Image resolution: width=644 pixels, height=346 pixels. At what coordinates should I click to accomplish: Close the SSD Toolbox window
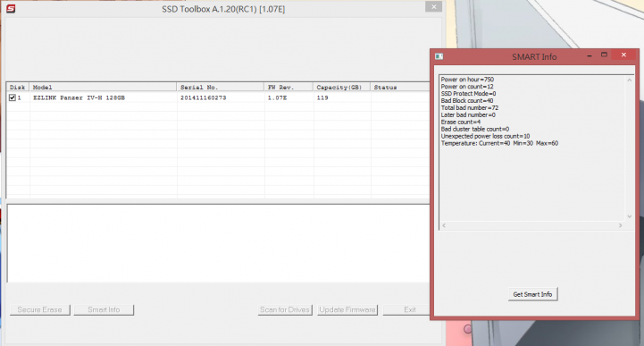click(x=434, y=7)
